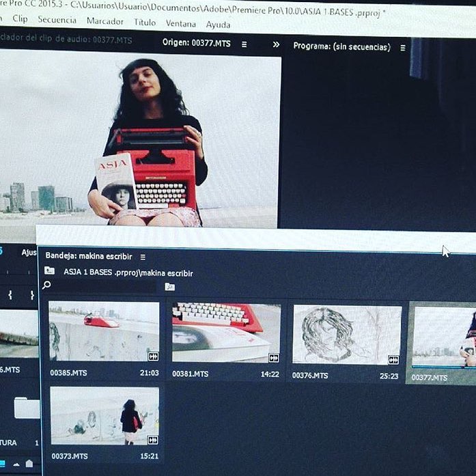Click the video-audio badge on 00381.MTS
This screenshot has width=476, height=476.
274,359
